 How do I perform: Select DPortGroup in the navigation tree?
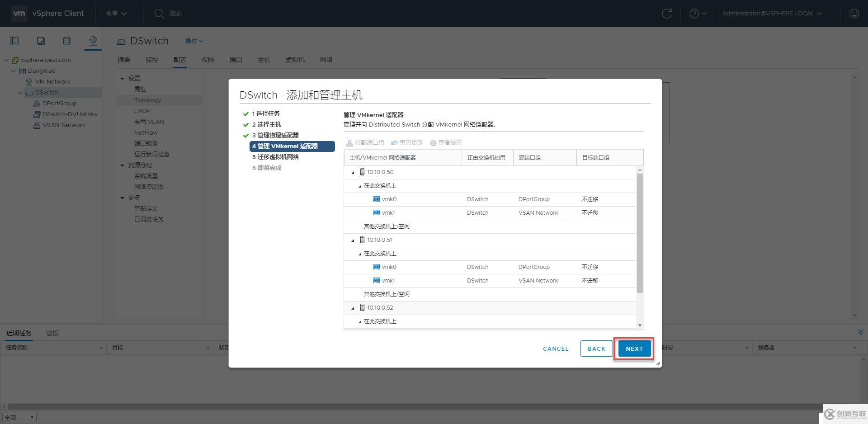pos(59,103)
